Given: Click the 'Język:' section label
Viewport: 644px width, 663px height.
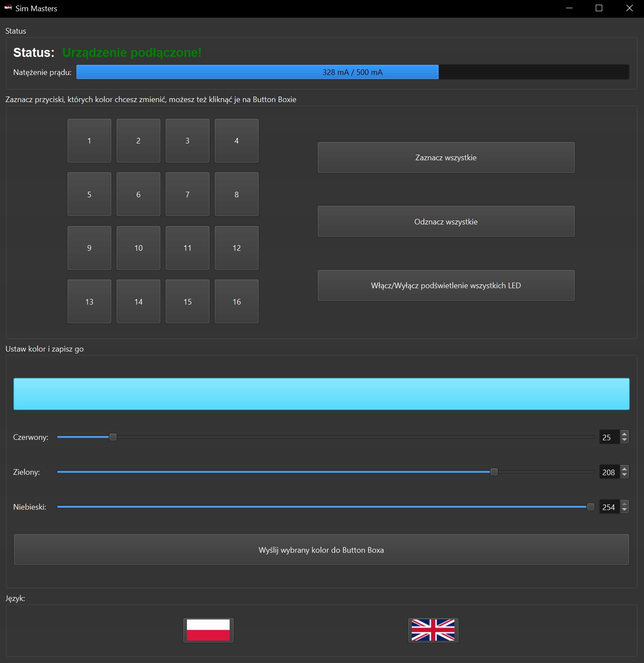Looking at the screenshot, I should tap(16, 598).
